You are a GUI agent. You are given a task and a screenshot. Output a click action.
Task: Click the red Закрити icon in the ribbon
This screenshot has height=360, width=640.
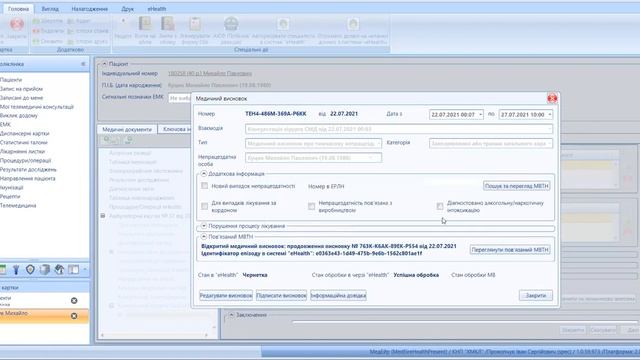tap(17, 24)
